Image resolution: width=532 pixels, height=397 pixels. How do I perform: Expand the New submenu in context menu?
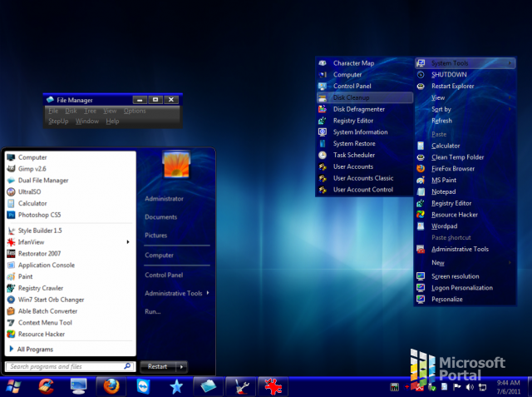pyautogui.click(x=465, y=263)
